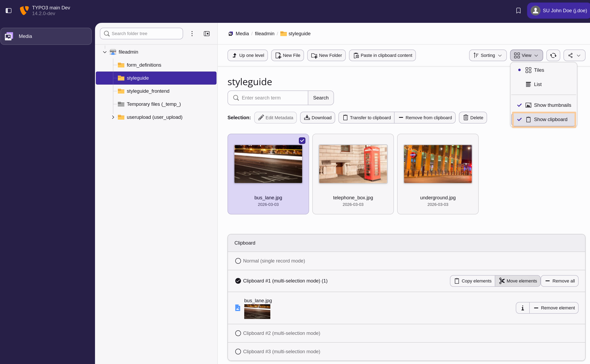Screen dimensions: 590x364
Task: Click the Move elements button
Action: tap(518, 281)
